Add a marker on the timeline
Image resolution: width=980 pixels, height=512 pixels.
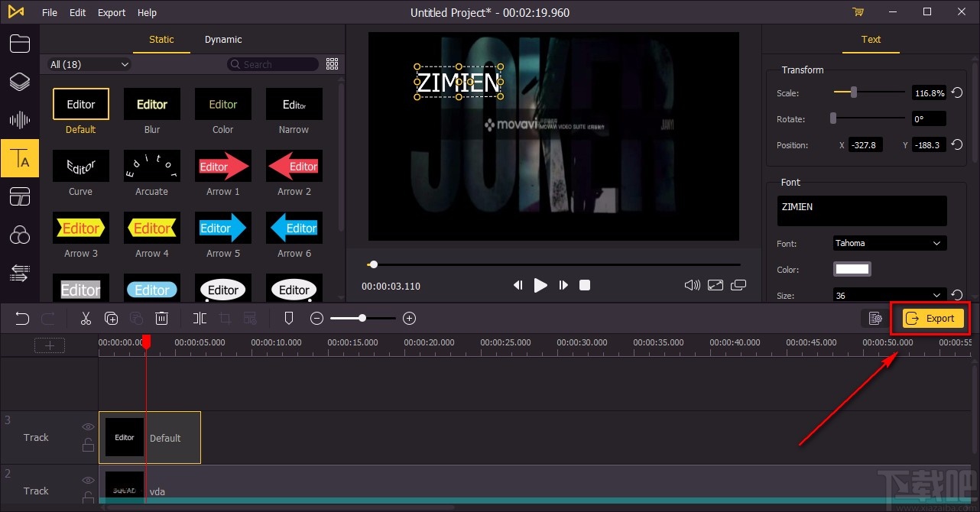(x=289, y=318)
